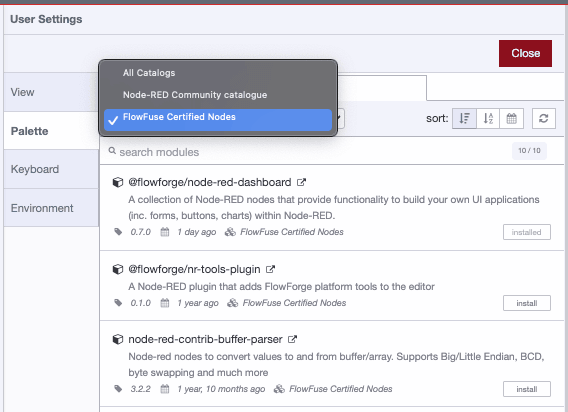Pick FlowFuse Certified Nodes option
Viewport: 568px width, 412px height.
pos(218,120)
